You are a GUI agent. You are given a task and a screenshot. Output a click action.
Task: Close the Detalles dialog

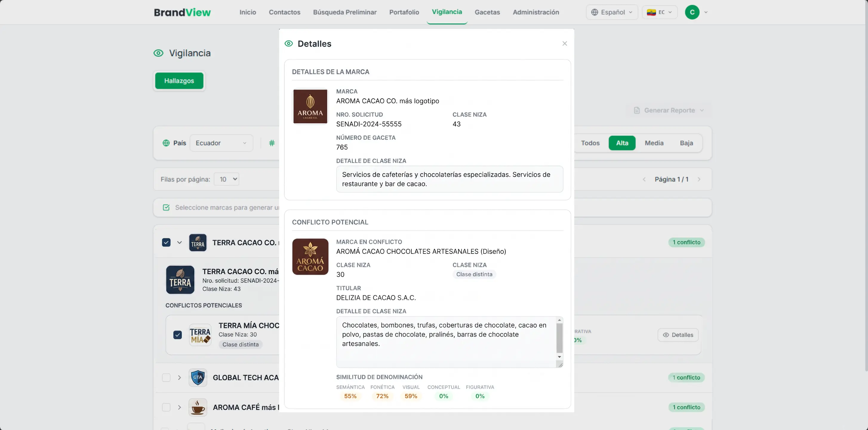pos(565,44)
